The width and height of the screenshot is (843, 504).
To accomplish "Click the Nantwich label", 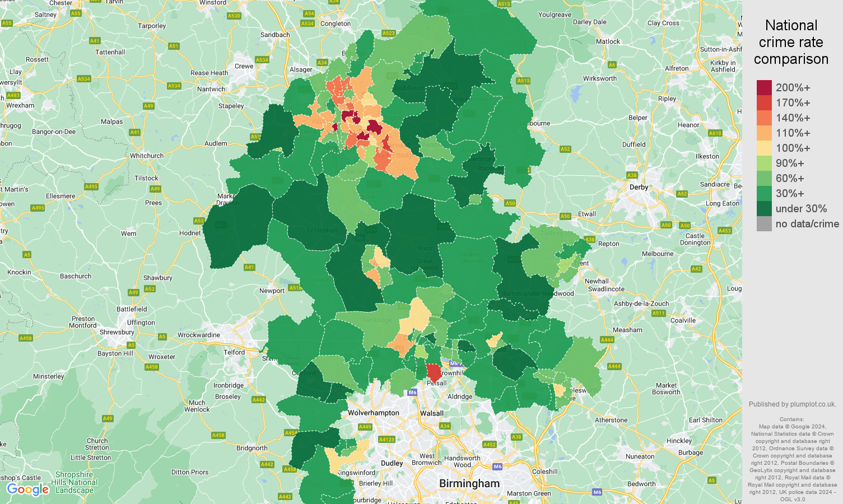I will [x=211, y=89].
